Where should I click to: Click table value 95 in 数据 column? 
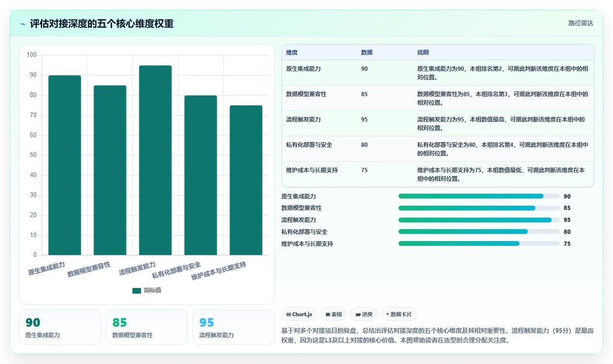(364, 120)
